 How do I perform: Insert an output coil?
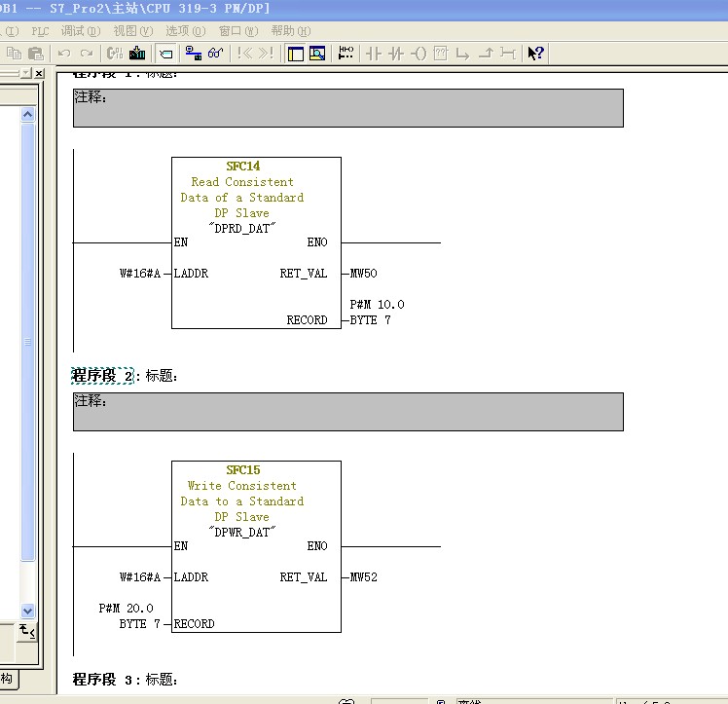coord(419,54)
